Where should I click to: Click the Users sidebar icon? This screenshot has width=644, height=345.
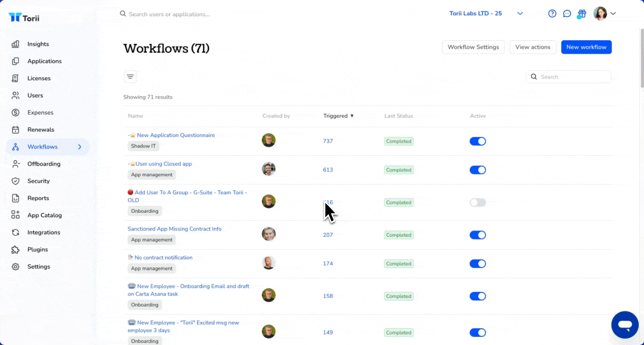click(15, 95)
